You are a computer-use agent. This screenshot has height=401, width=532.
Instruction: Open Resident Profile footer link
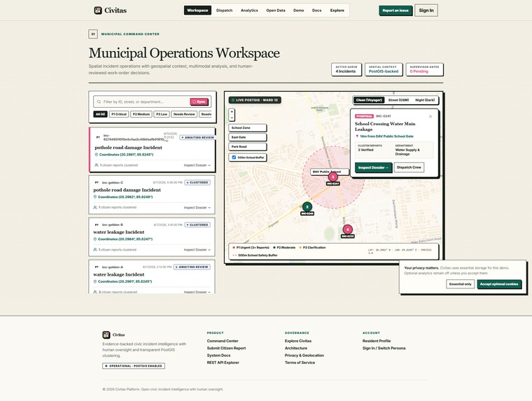pos(377,341)
